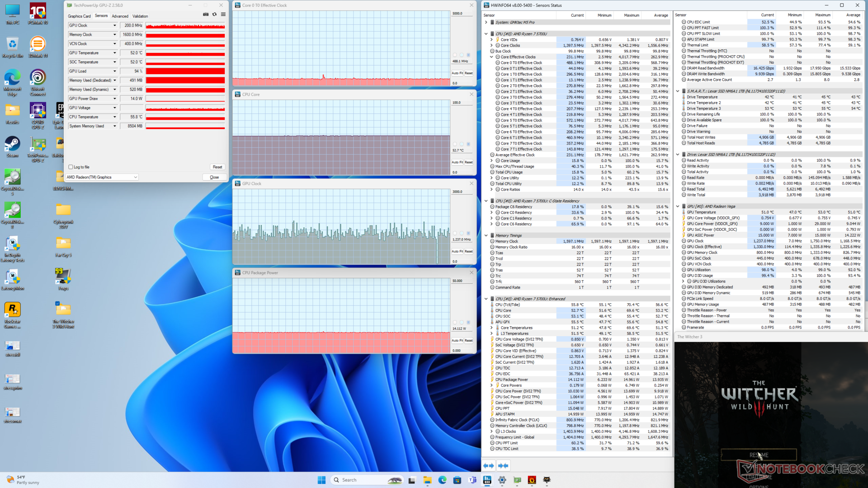
Task: Click GPU-Z refresh icon
Action: [x=215, y=14]
